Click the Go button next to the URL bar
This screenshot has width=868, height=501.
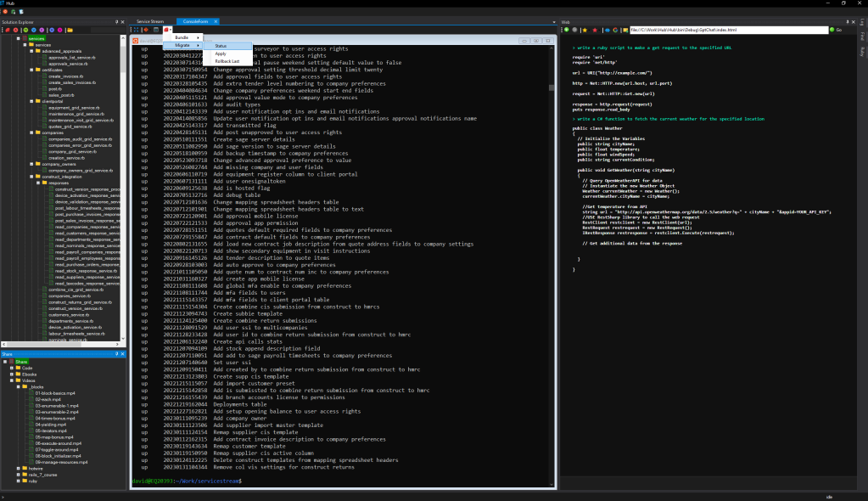click(836, 30)
